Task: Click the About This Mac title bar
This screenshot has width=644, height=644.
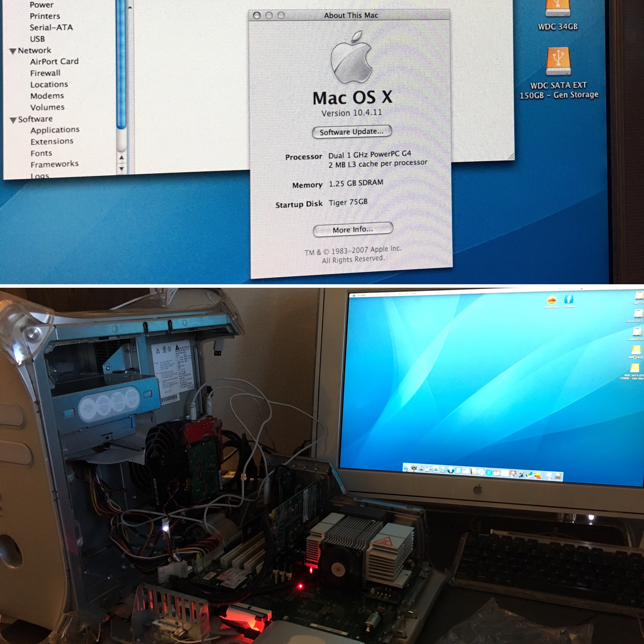Action: [350, 15]
